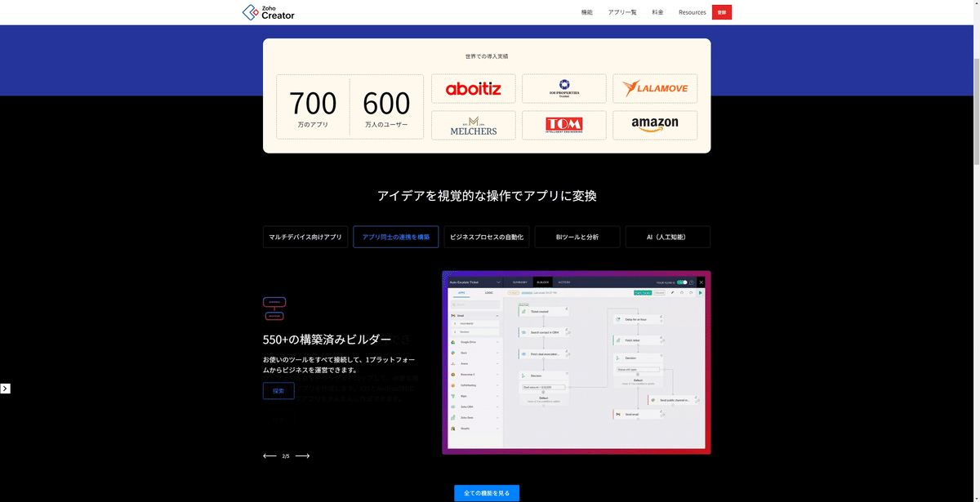Click the Zoho Desk app icon

click(453, 418)
